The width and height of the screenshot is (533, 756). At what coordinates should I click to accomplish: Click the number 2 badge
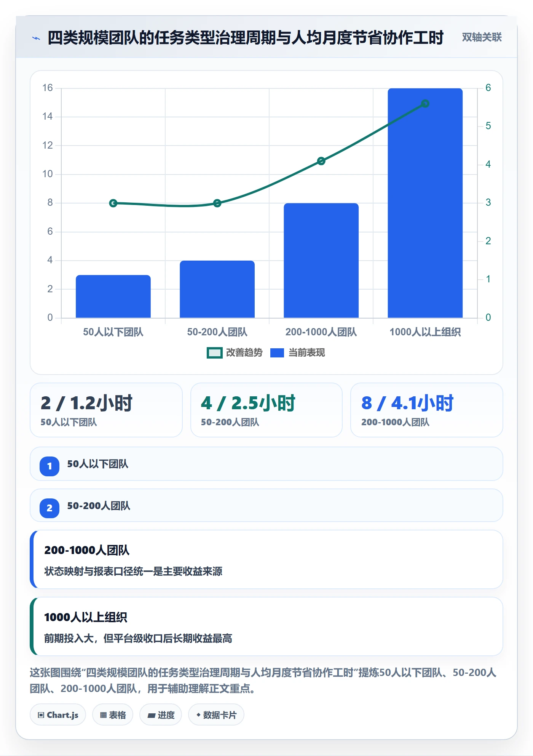[49, 508]
